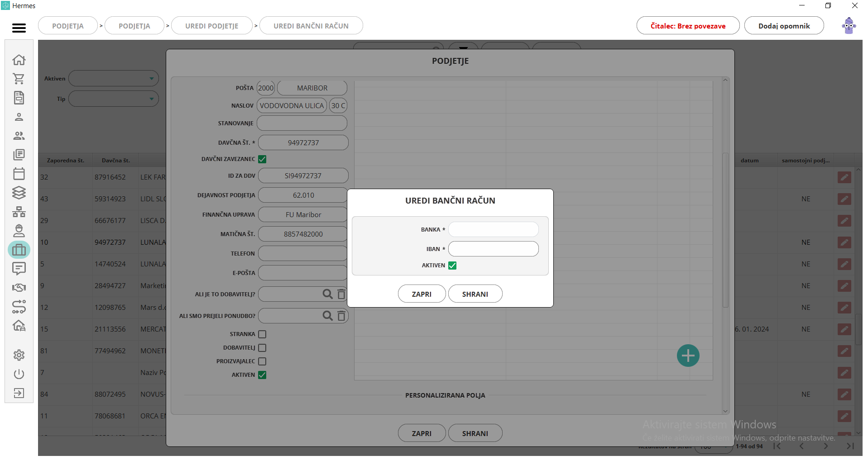Search in Ali smo prejeli ponudbo

[x=327, y=316]
